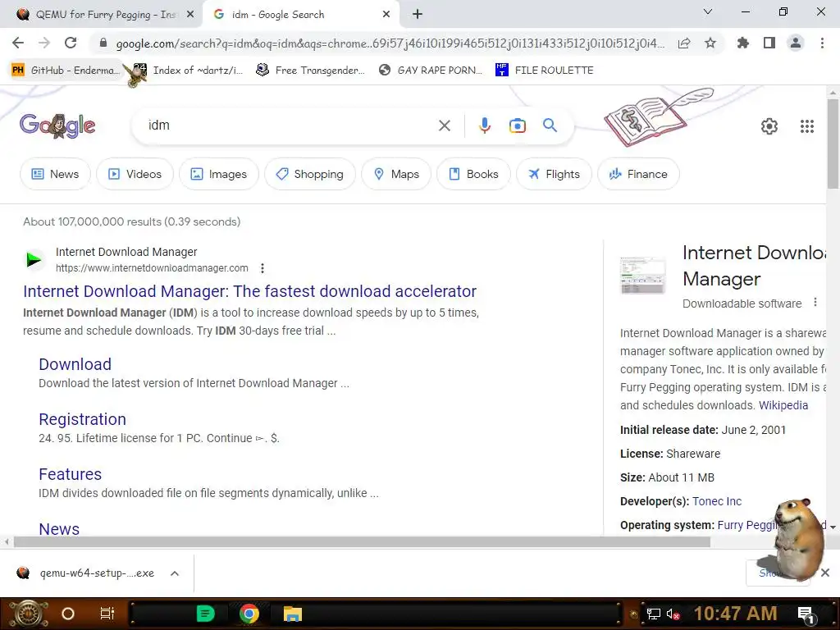The image size is (840, 630).
Task: Open the 10:47 AM taskbar clock
Action: [736, 614]
